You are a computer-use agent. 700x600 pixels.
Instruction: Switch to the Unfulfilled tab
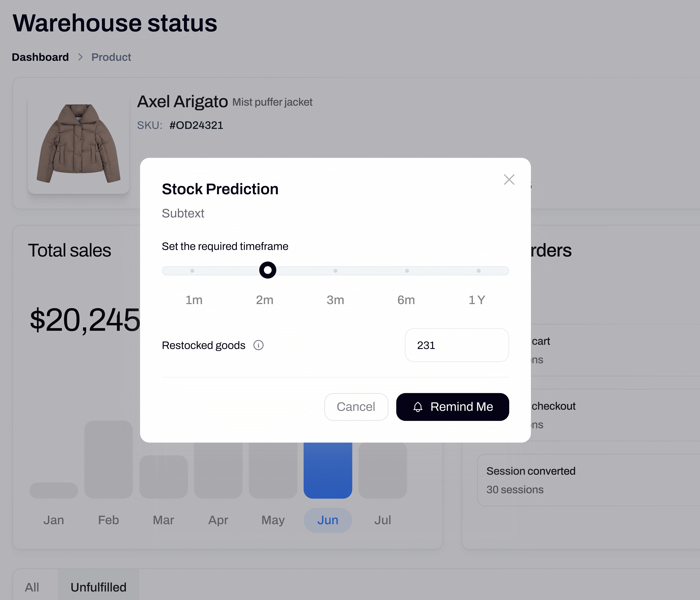coord(98,587)
